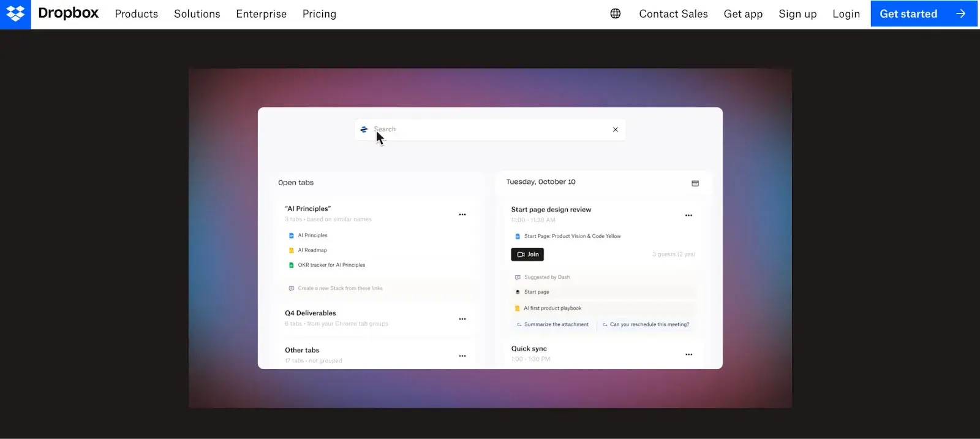
Task: Open the language globe selector
Action: pyautogui.click(x=616, y=13)
